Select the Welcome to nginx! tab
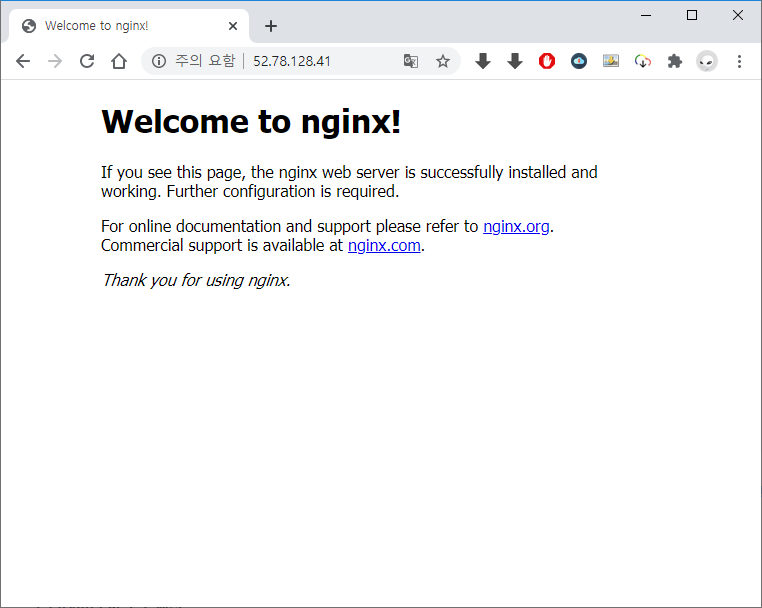This screenshot has width=762, height=608. click(x=129, y=26)
